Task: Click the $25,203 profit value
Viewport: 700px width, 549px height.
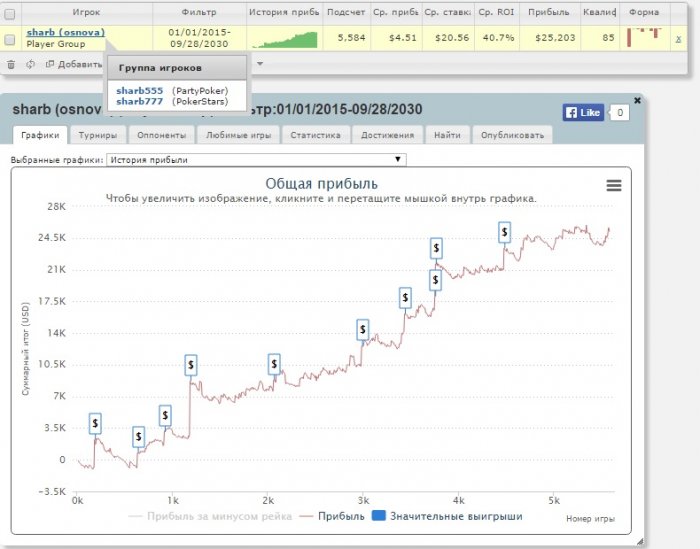Action: coord(555,38)
